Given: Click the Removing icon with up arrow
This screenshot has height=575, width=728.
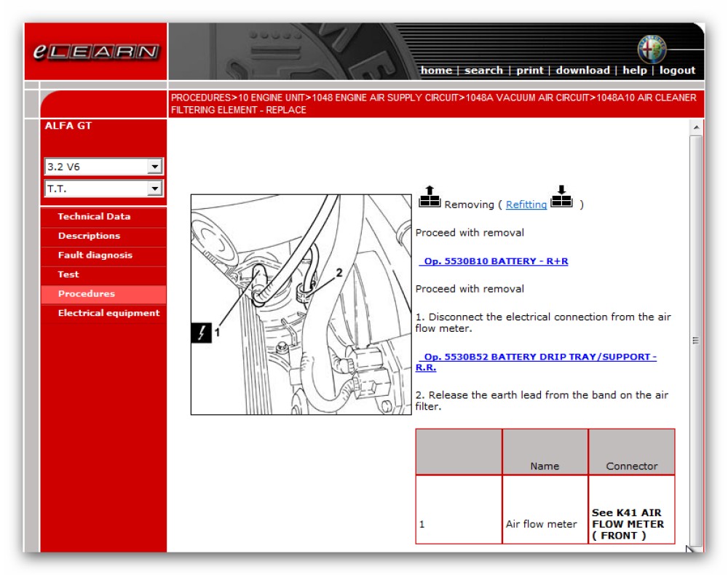Looking at the screenshot, I should (x=430, y=198).
